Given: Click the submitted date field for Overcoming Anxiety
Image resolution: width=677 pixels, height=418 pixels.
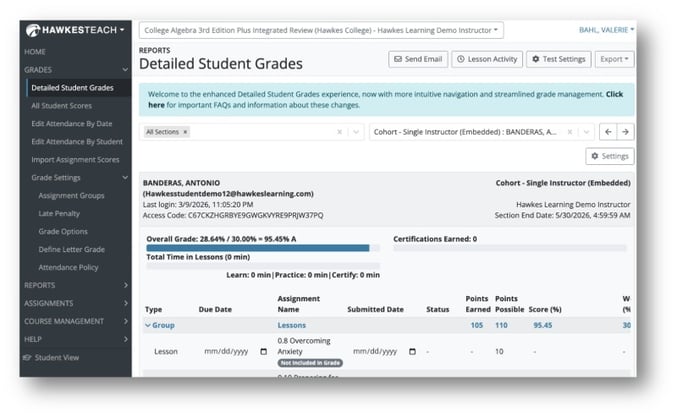Looking at the screenshot, I should pyautogui.click(x=375, y=352).
